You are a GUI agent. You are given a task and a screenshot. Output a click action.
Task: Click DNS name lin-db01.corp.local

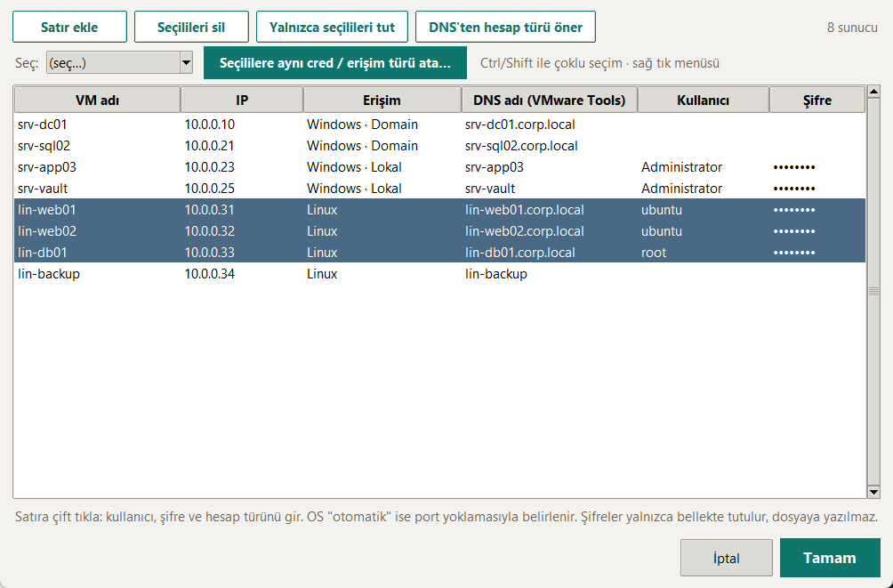(520, 253)
